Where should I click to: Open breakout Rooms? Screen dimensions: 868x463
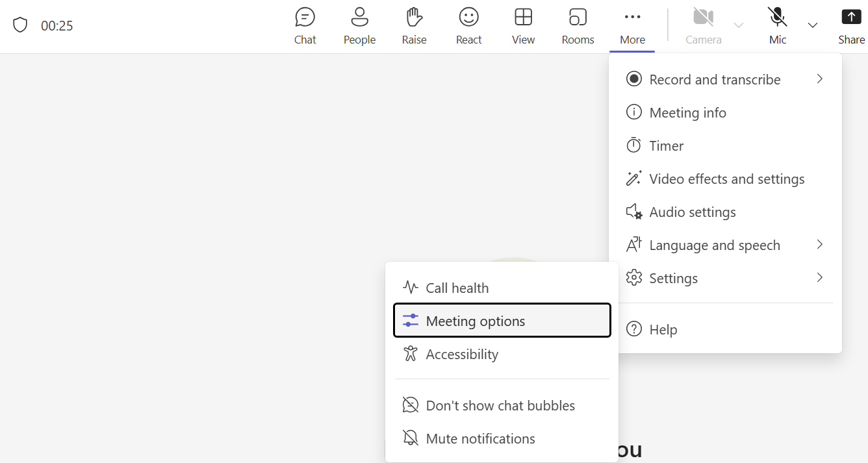coord(578,26)
